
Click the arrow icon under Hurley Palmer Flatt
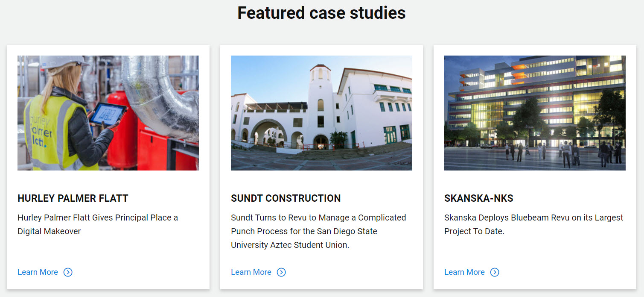tap(68, 272)
